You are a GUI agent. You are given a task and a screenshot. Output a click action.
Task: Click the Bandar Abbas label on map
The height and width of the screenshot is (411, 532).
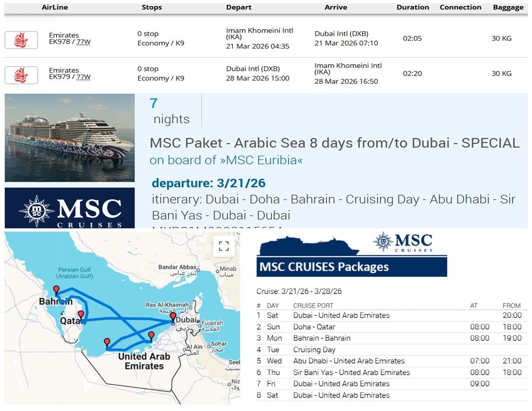[177, 267]
